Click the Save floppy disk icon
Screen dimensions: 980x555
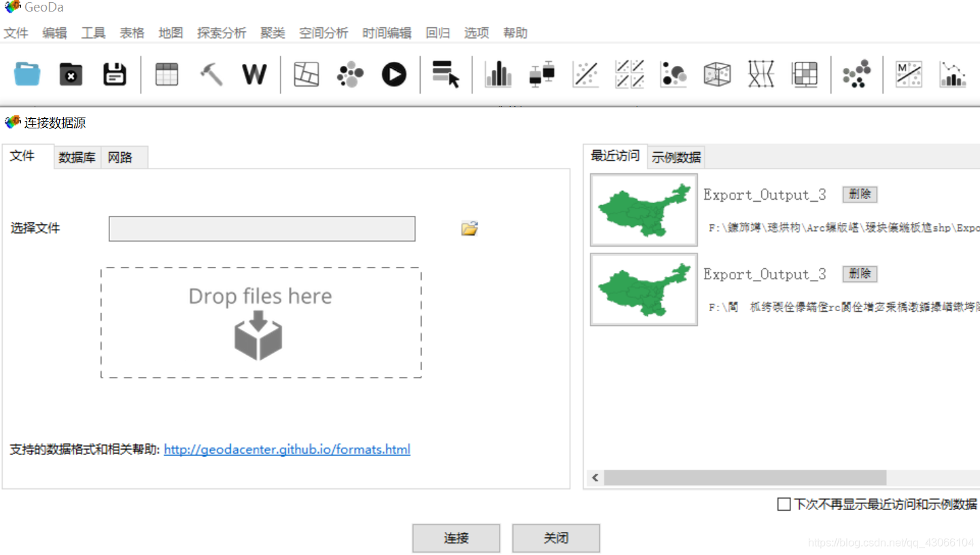pos(115,74)
